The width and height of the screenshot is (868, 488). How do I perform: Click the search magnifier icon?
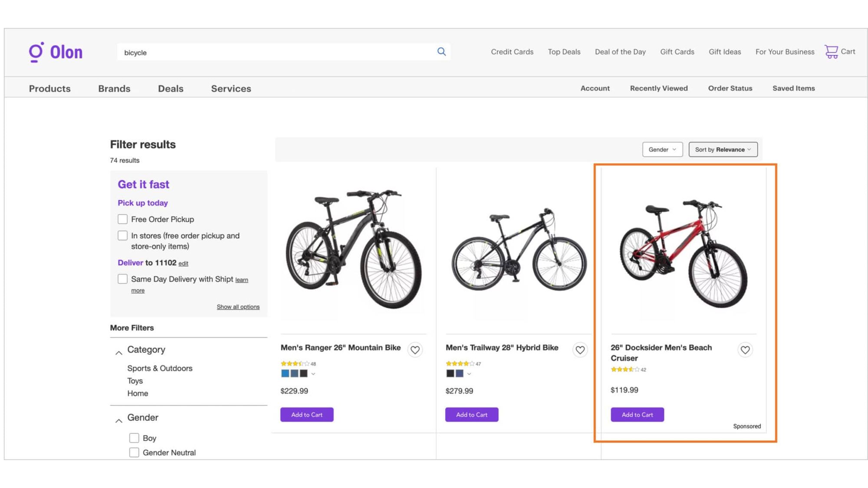pyautogui.click(x=441, y=52)
